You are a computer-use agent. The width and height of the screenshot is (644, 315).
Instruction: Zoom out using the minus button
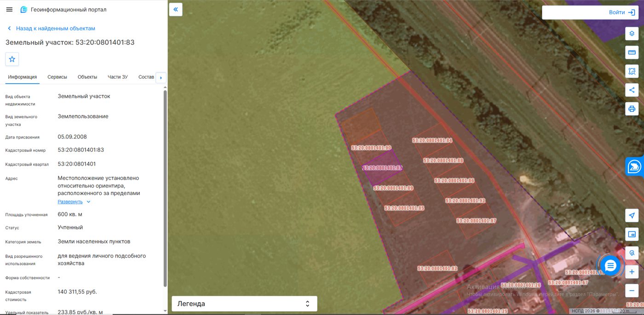coord(632,291)
